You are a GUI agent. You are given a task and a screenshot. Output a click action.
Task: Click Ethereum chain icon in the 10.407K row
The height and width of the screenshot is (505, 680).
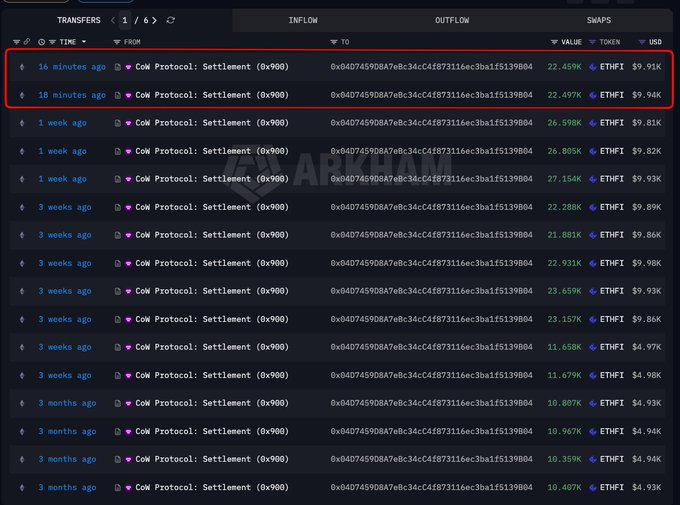(x=22, y=488)
